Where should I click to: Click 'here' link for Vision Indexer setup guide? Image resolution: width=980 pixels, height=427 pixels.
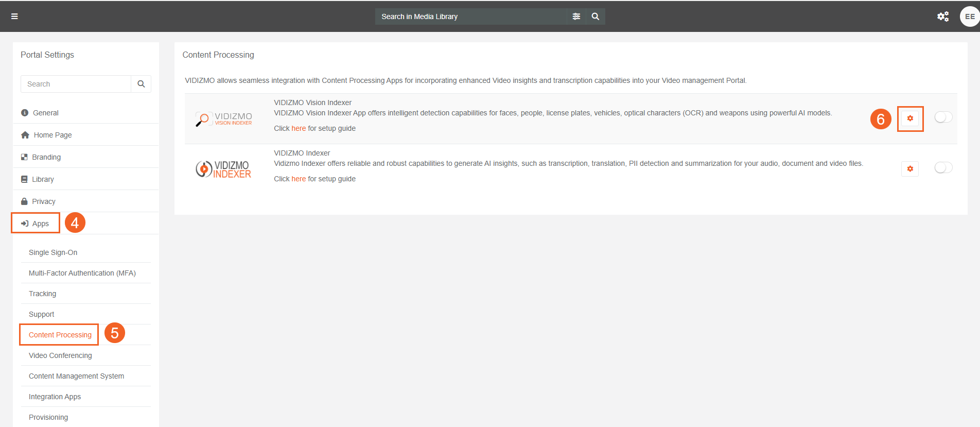(299, 128)
